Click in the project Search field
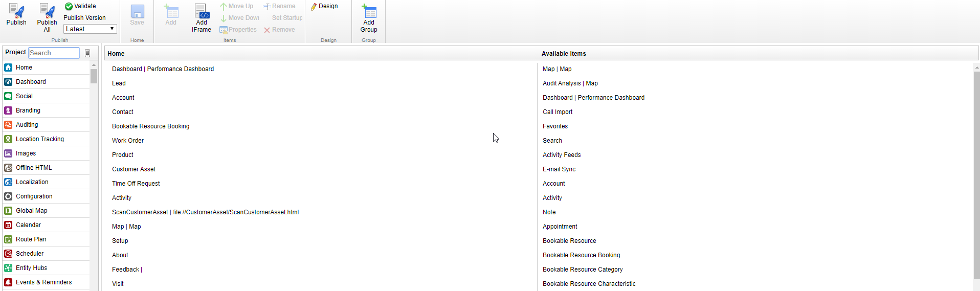The width and height of the screenshot is (980, 291). point(54,53)
